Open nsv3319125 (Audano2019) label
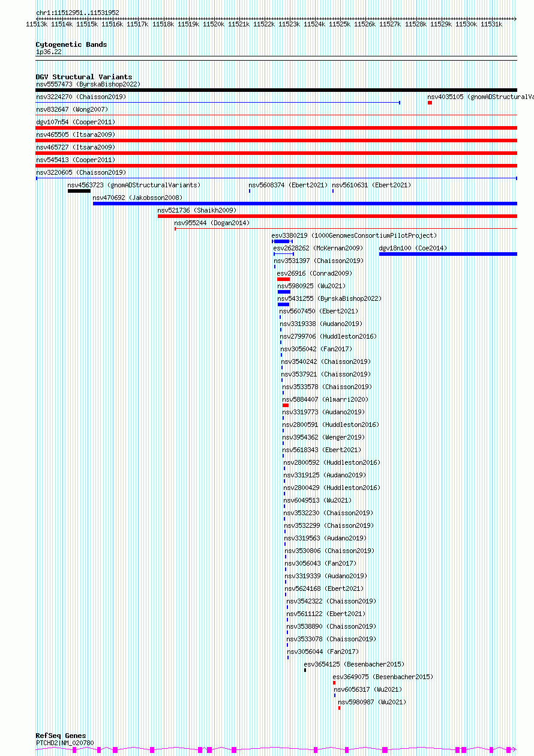The width and height of the screenshot is (534, 756). point(325,475)
